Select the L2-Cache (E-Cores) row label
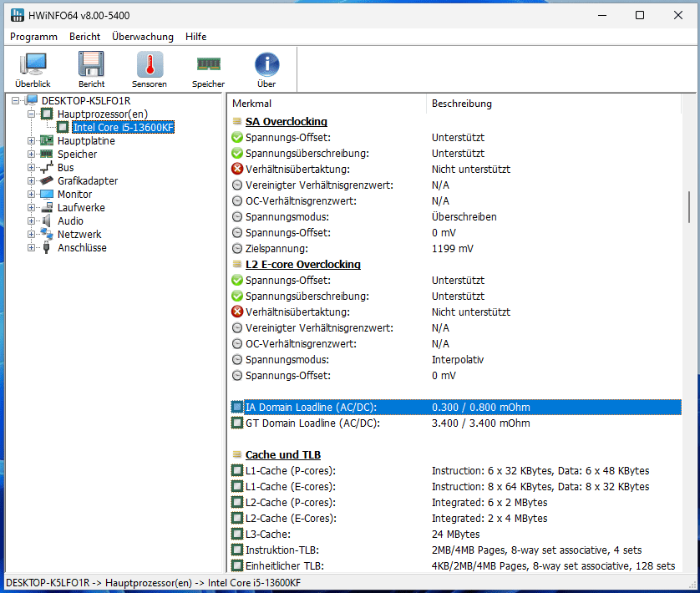The image size is (700, 593). click(291, 519)
